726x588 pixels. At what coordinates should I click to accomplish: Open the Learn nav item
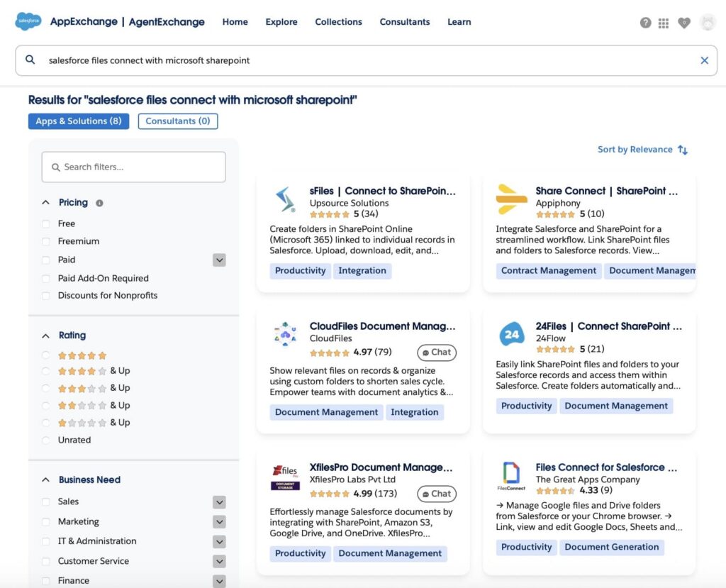tap(459, 22)
